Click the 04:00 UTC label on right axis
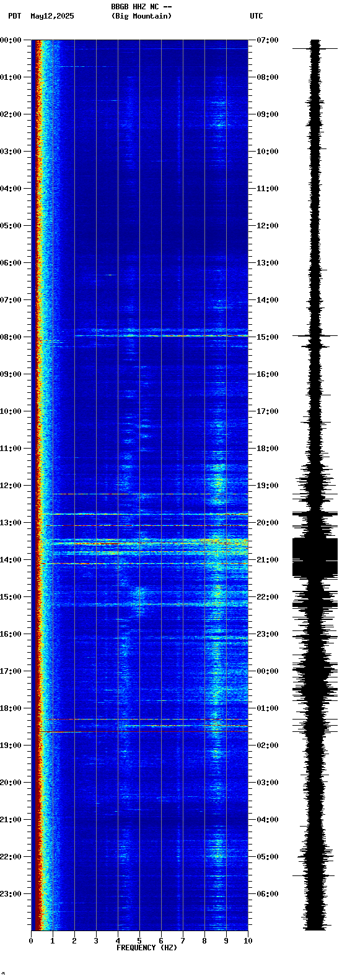342x980 pixels. 268,820
